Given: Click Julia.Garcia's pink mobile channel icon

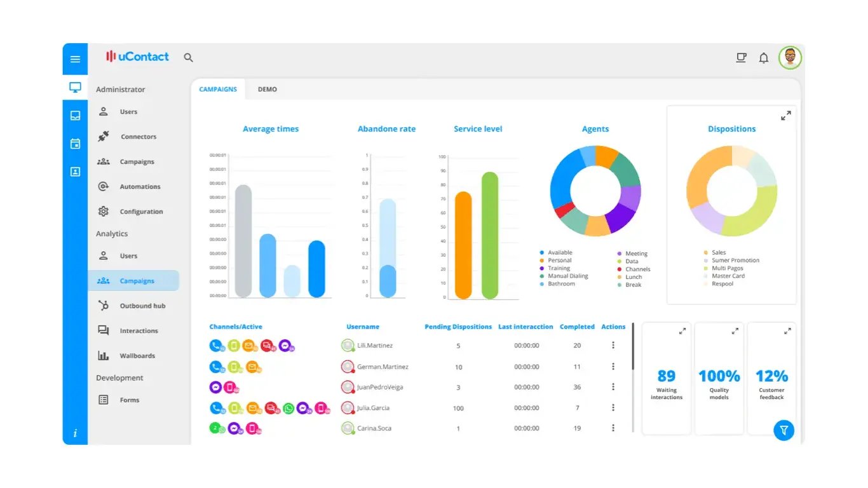Looking at the screenshot, I should 322,408.
